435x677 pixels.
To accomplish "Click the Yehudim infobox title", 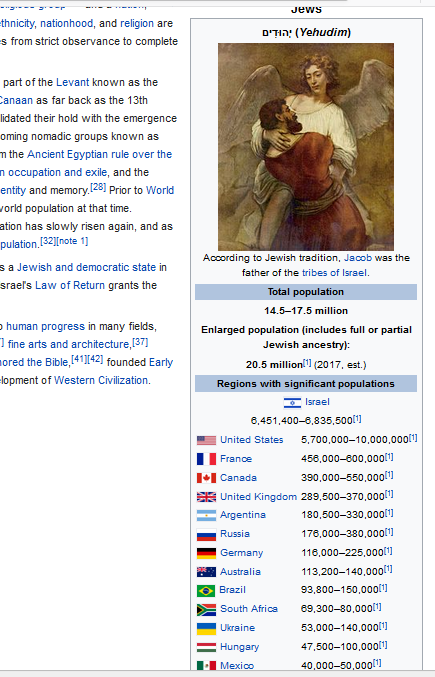I will click(306, 32).
